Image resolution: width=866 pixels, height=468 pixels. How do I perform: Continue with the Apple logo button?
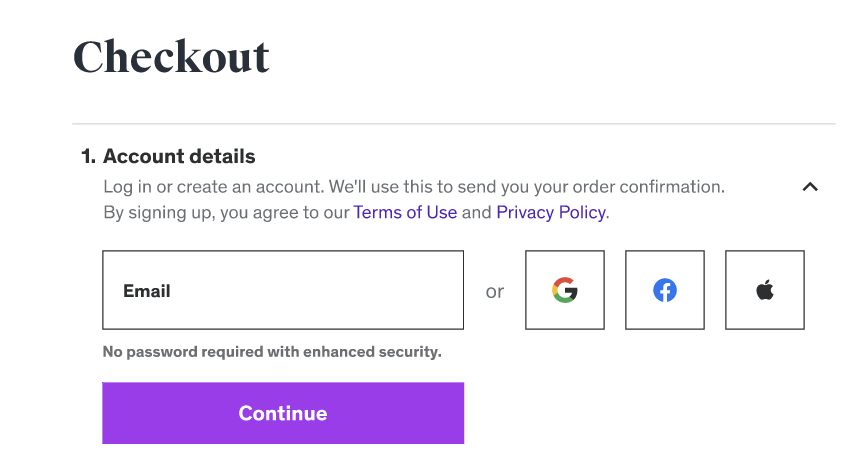765,290
